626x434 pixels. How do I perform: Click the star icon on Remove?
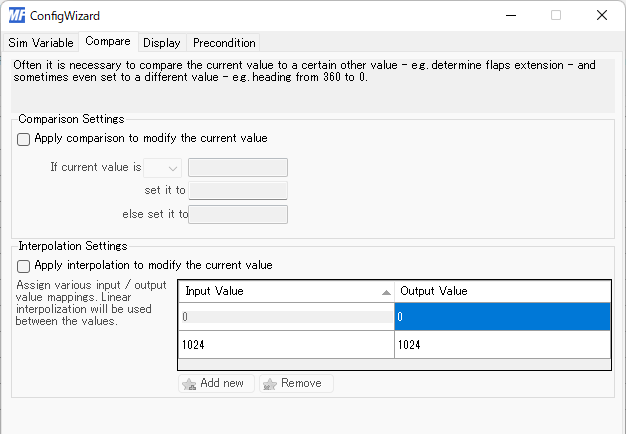(269, 384)
